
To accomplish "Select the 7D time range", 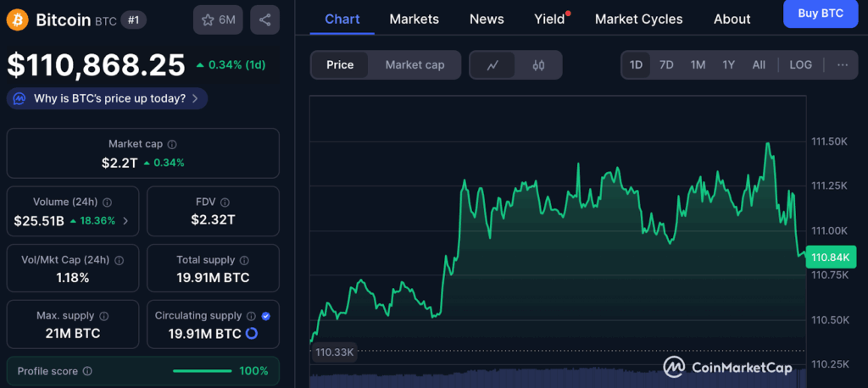I will [666, 65].
